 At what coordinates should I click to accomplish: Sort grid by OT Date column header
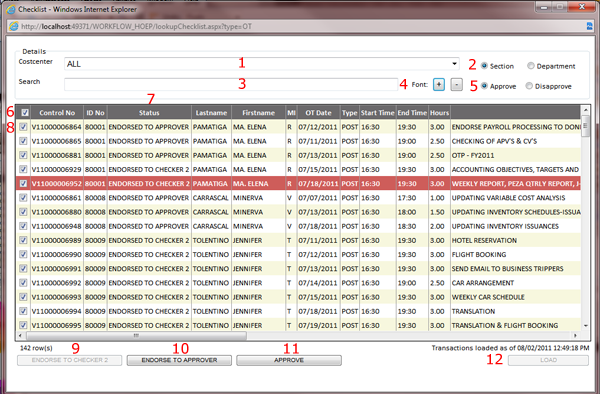tap(318, 113)
